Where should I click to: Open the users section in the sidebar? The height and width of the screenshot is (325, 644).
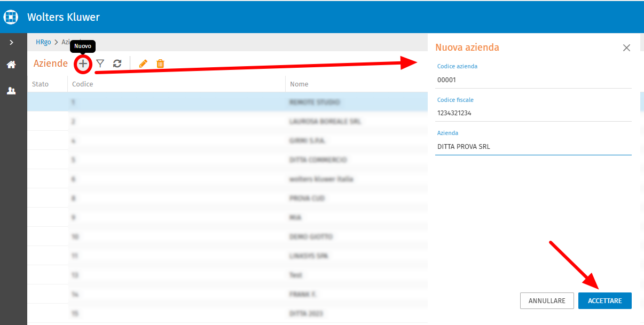(x=11, y=91)
